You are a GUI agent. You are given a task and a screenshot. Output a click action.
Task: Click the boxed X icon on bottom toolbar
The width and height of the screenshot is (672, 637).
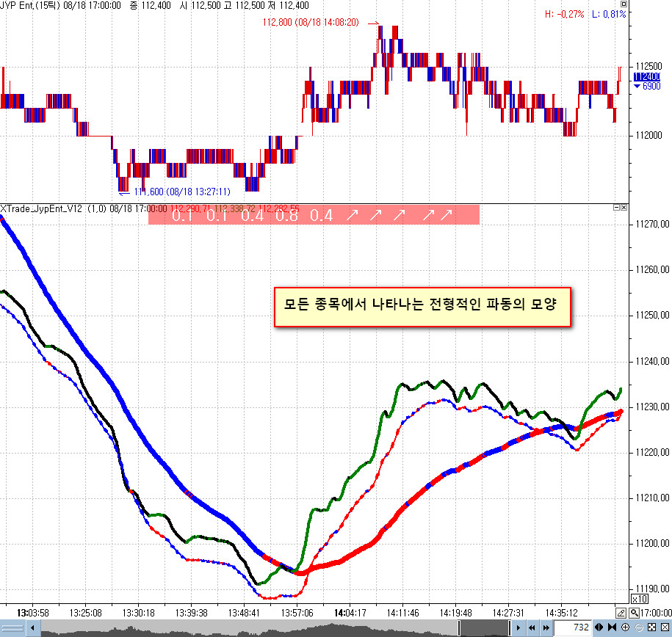(x=665, y=627)
